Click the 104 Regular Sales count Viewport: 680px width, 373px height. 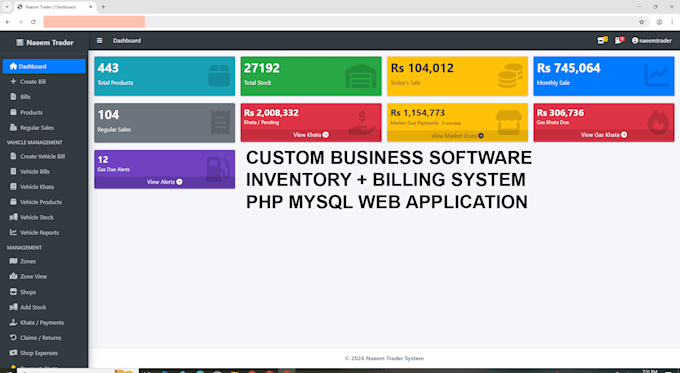[108, 115]
